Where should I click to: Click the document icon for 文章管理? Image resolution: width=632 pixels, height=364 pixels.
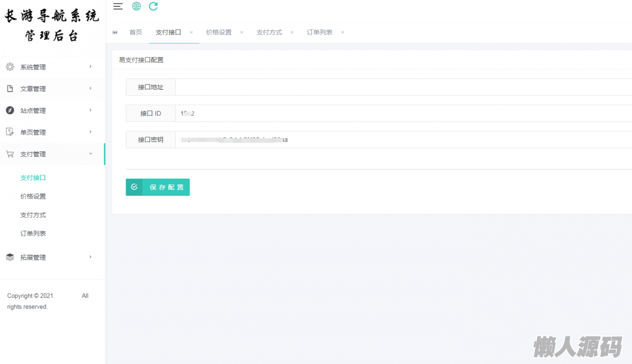10,89
